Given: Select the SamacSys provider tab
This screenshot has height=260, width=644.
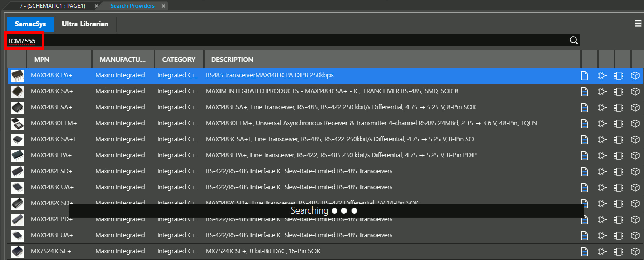Looking at the screenshot, I should coord(30,24).
